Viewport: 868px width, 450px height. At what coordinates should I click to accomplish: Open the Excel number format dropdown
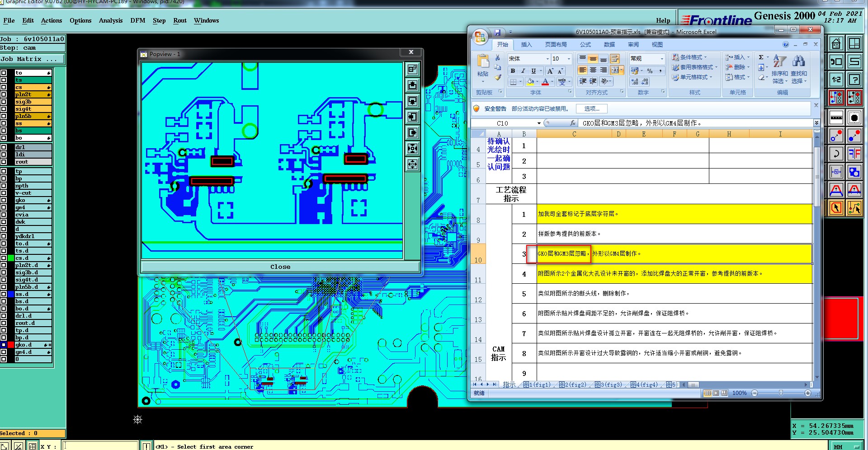point(662,59)
